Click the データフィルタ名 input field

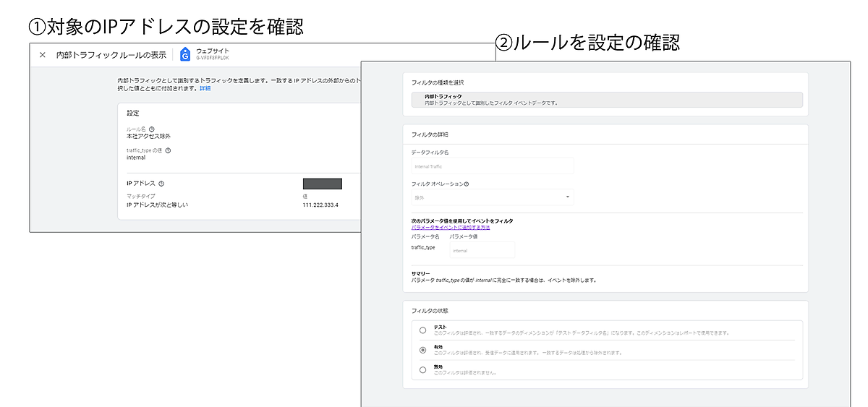point(492,166)
